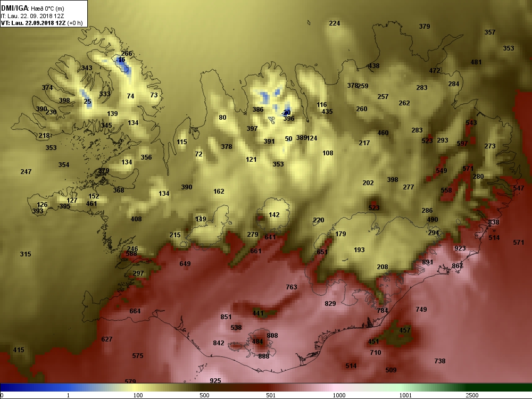Click the legend label '501'
The image size is (532, 399).
(271, 395)
